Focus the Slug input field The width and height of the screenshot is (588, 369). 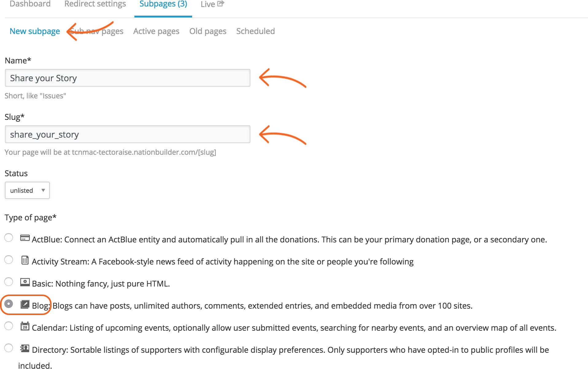[128, 135]
